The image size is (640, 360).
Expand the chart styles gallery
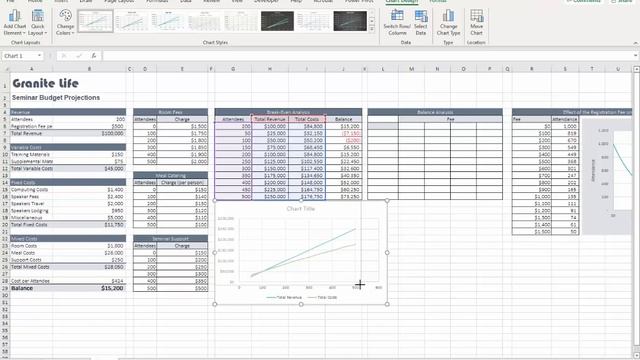pyautogui.click(x=372, y=29)
